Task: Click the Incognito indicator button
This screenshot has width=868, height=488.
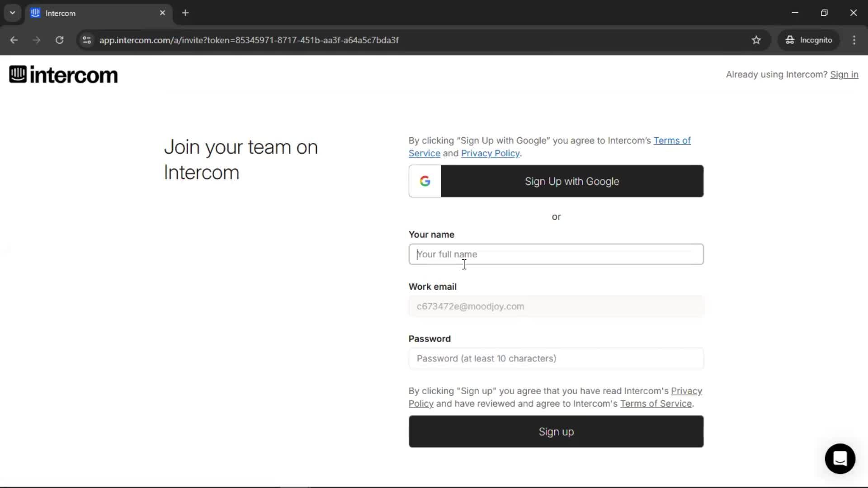Action: (809, 40)
